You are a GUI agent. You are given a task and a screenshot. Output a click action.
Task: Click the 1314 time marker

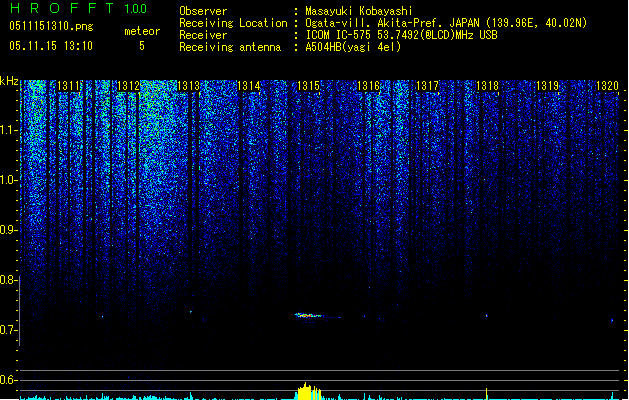point(249,86)
